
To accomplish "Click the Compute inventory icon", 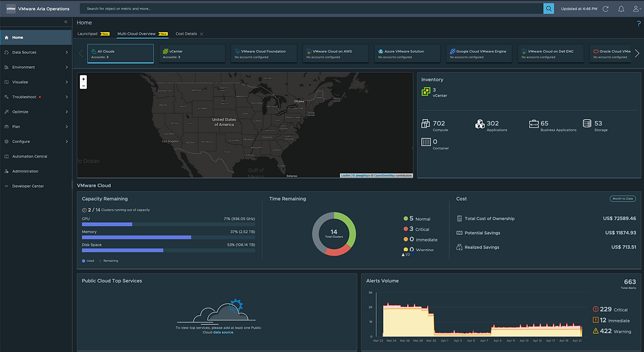I will pos(426,124).
